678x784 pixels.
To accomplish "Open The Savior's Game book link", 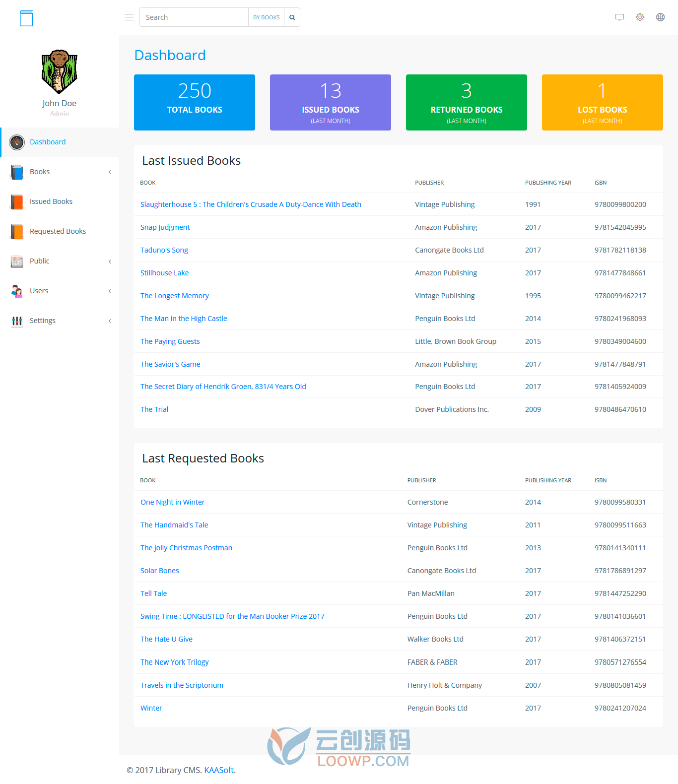I will 170,364.
